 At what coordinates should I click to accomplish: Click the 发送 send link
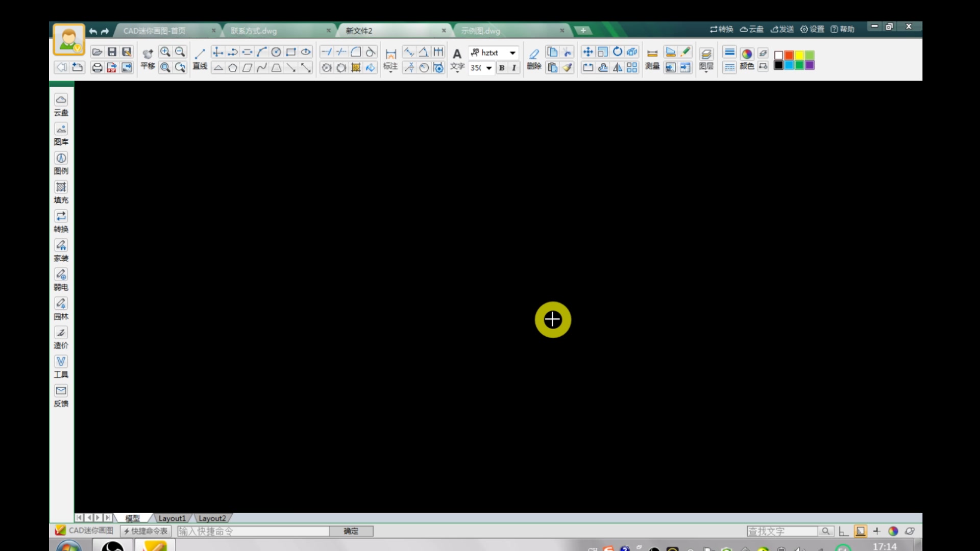tap(782, 29)
